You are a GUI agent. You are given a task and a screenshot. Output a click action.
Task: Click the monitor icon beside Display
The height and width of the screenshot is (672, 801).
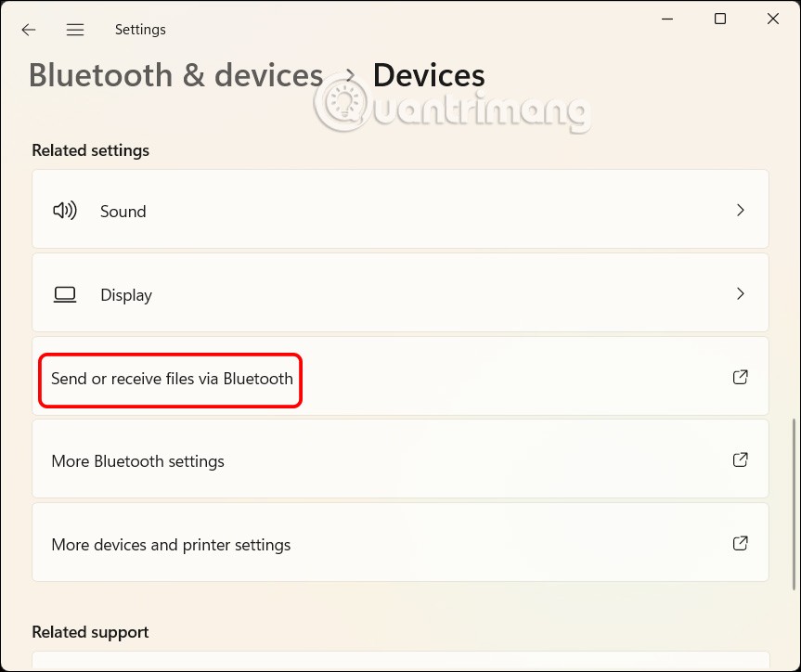[65, 294]
